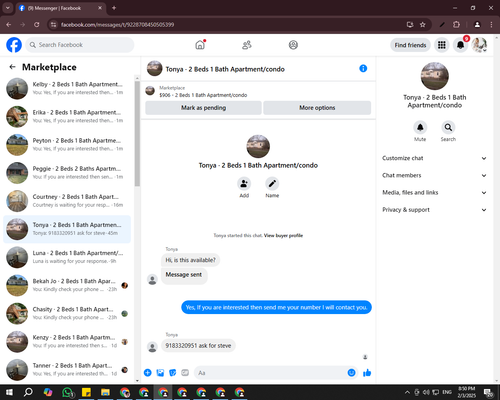Open the Windows notification center icon
500x400 pixels.
[489, 392]
